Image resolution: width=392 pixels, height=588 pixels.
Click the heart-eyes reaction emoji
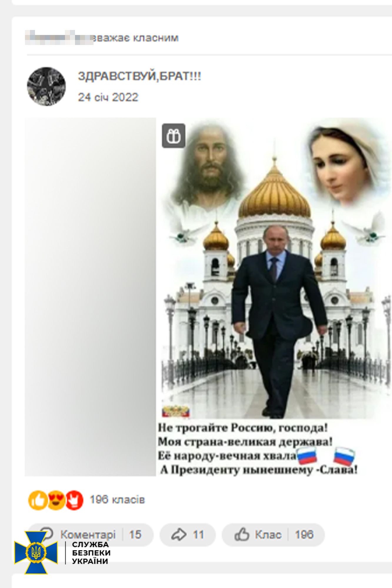(x=56, y=500)
